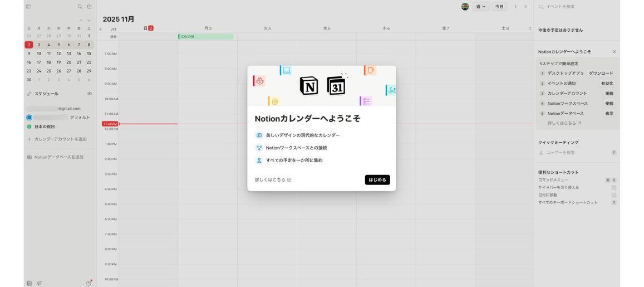Open 詳しくはこちら link in setup panel

click(x=564, y=123)
